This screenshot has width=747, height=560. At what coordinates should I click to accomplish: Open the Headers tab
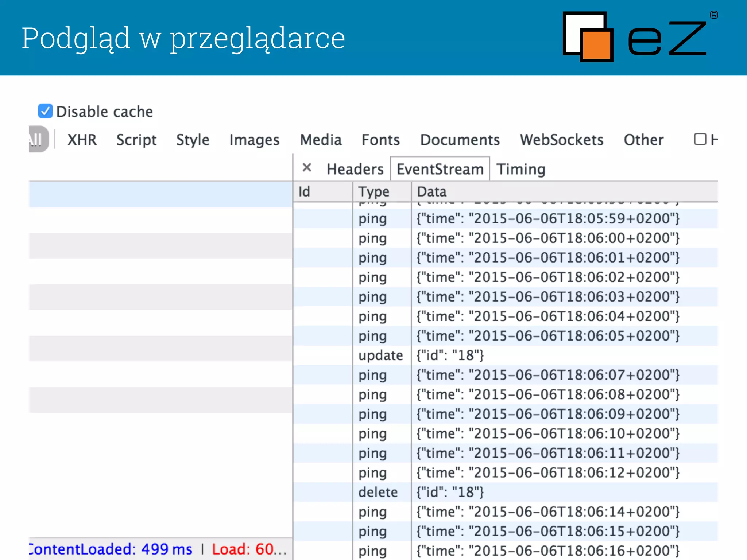[355, 169]
